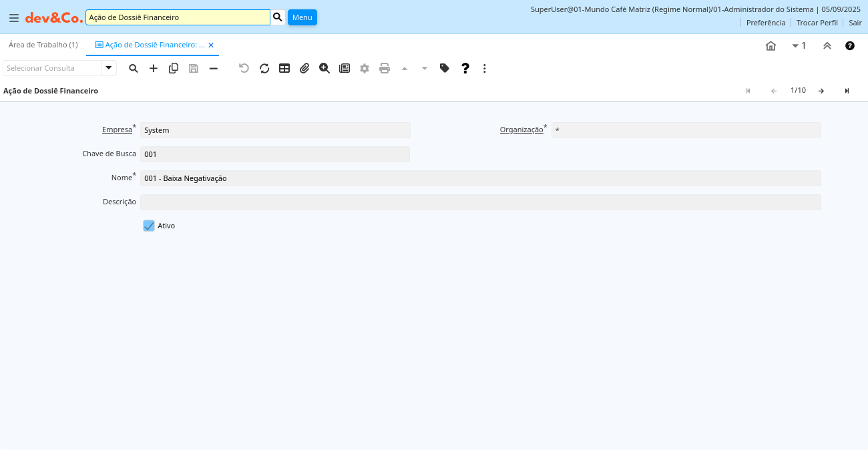Open attachments with the paperclip icon
The image size is (868, 450).
pos(304,68)
